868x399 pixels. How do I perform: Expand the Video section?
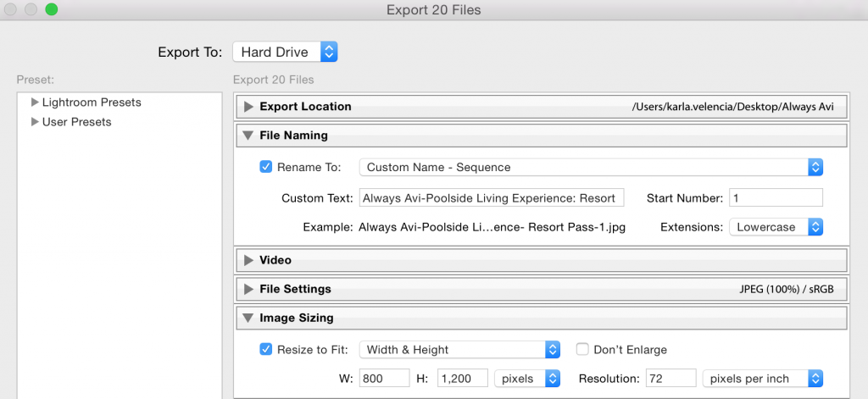(x=248, y=260)
